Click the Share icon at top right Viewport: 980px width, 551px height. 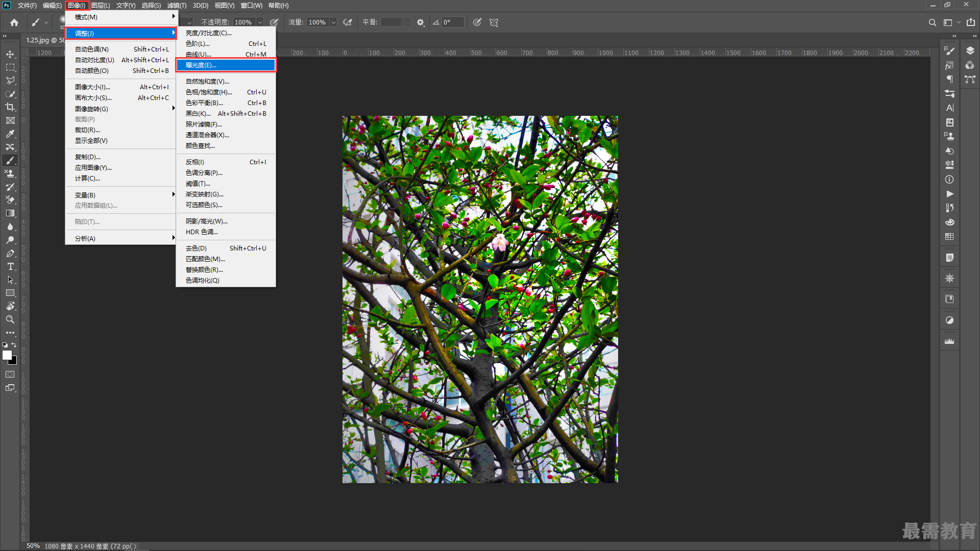[x=970, y=22]
